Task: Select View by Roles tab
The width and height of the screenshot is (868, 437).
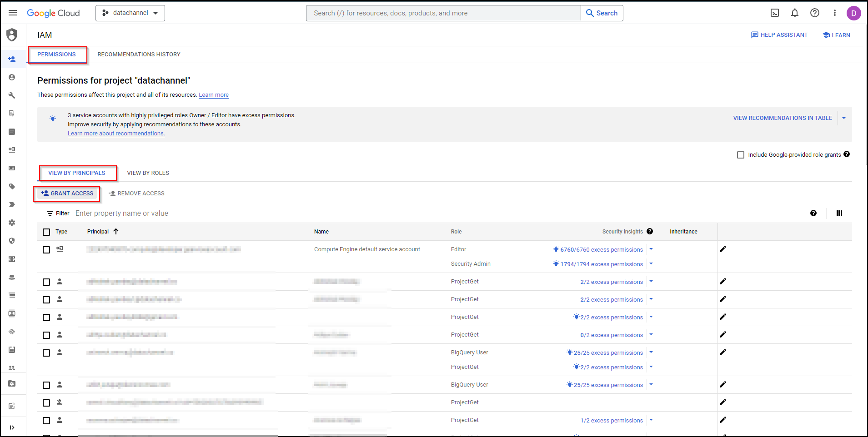Action: pyautogui.click(x=148, y=173)
